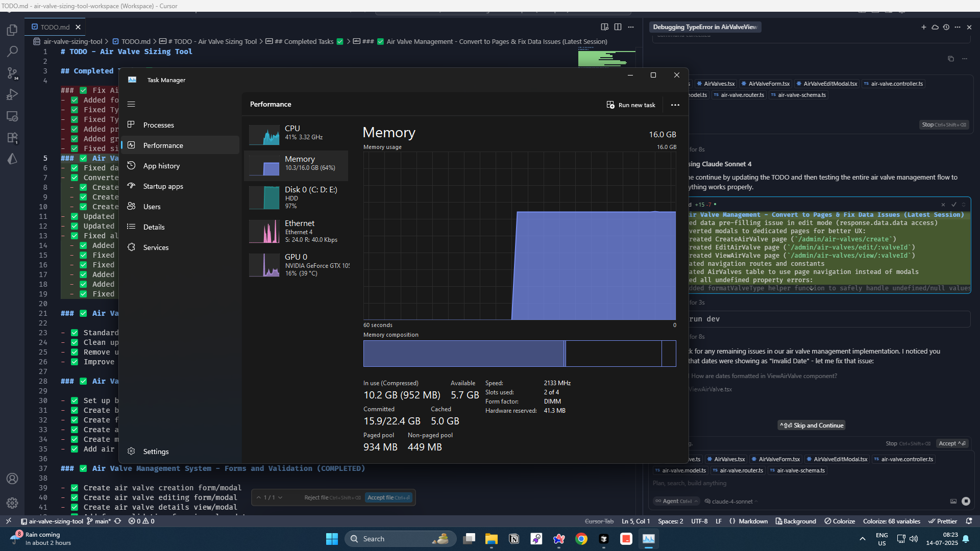
Task: Open claude-4-sonnet model dropdown
Action: tap(731, 502)
